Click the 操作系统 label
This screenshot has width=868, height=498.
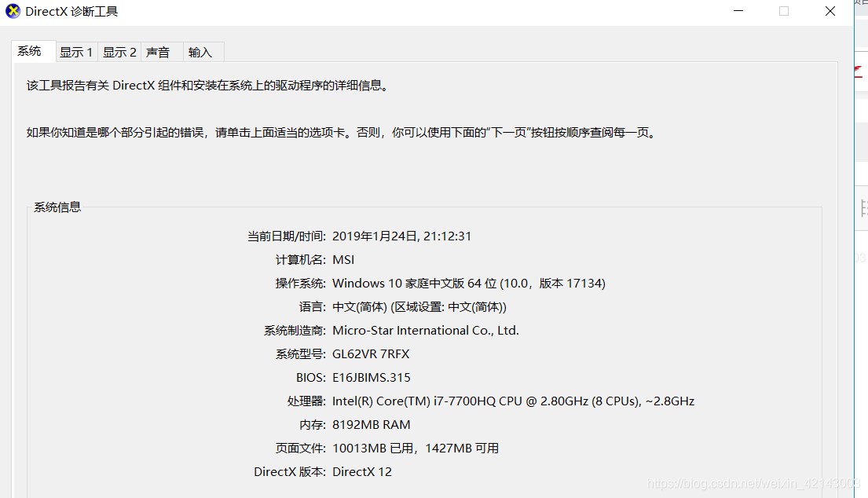click(x=301, y=284)
